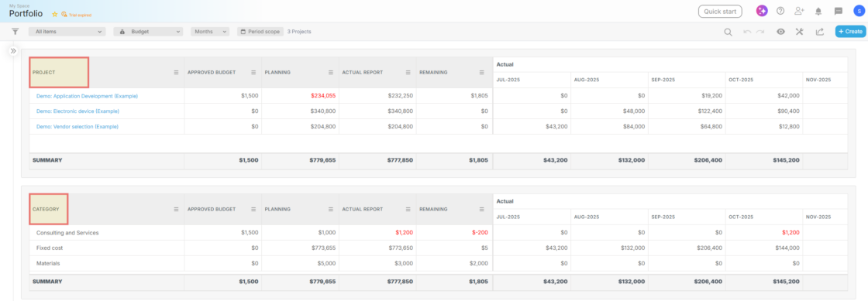868x301 pixels.
Task: Click AUG-2025 header in category table
Action: [609, 217]
